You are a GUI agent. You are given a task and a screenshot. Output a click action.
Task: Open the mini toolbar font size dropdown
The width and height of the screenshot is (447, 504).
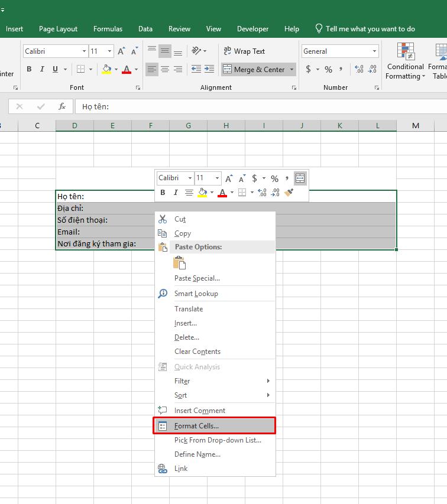click(x=218, y=178)
